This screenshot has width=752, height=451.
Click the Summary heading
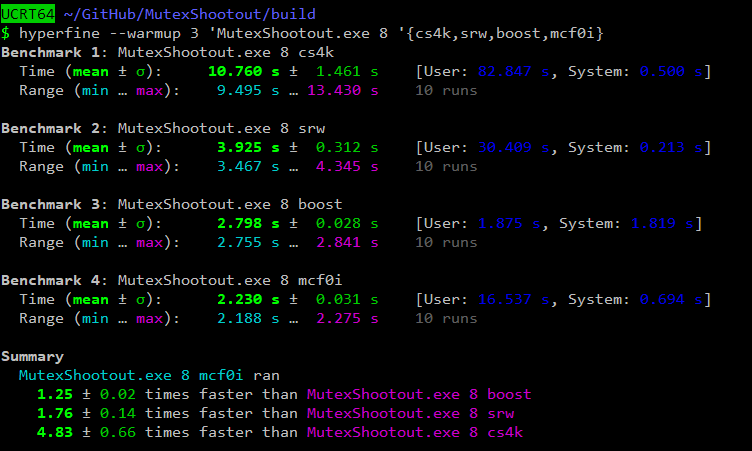pyautogui.click(x=33, y=356)
